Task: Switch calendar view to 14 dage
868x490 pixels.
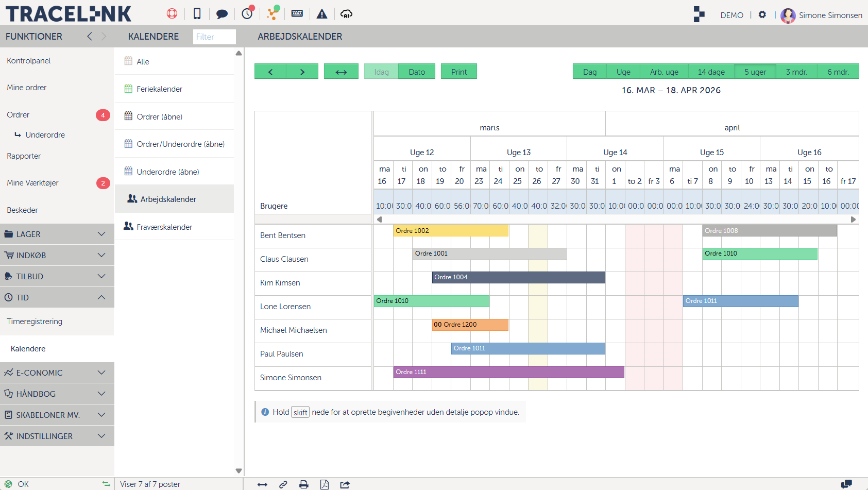Action: tap(711, 72)
